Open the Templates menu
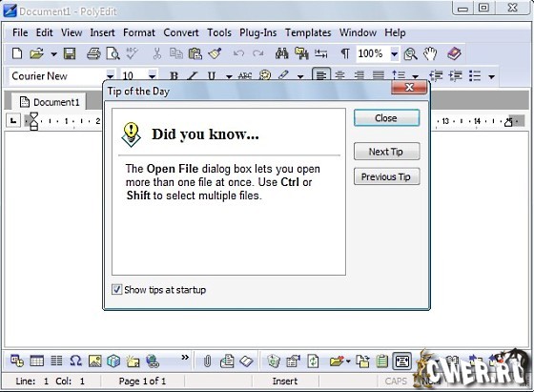Image resolution: width=534 pixels, height=392 pixels. [308, 32]
